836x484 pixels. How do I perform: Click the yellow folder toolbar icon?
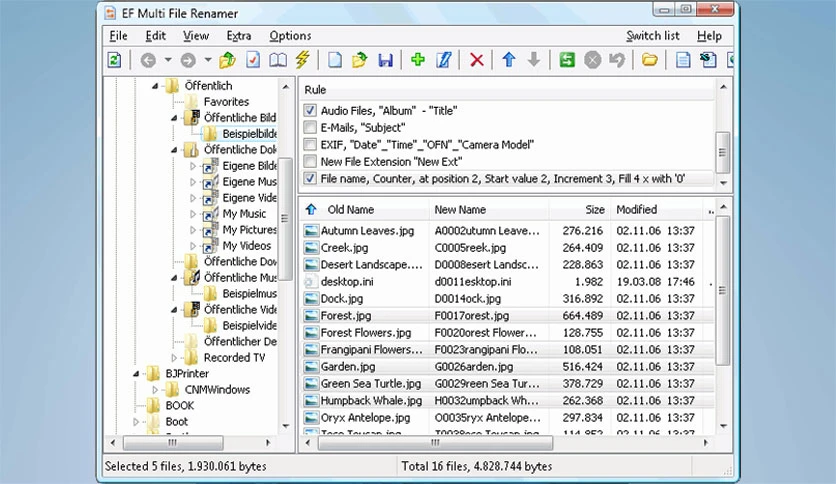(x=649, y=60)
